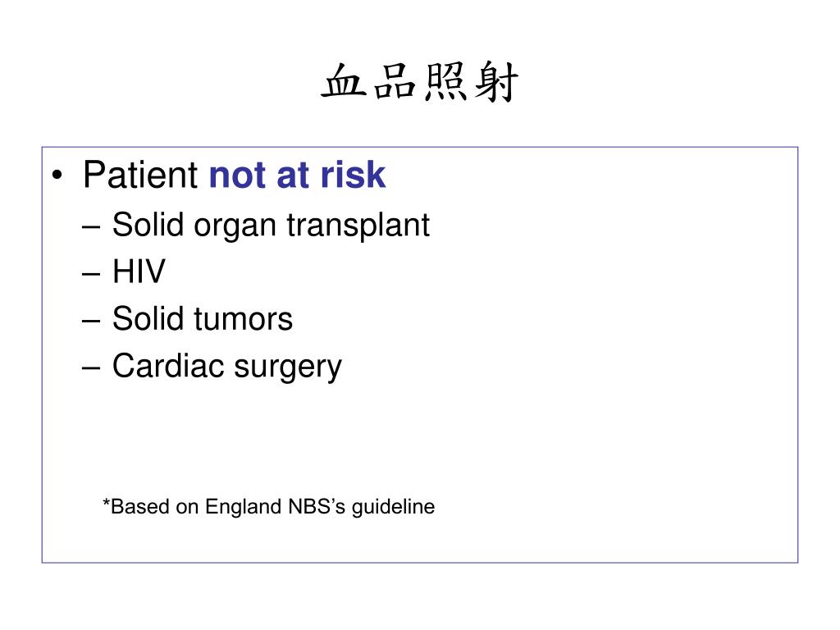Click the word 'guideline' in footnote
The height and width of the screenshot is (630, 840).
coord(393,506)
